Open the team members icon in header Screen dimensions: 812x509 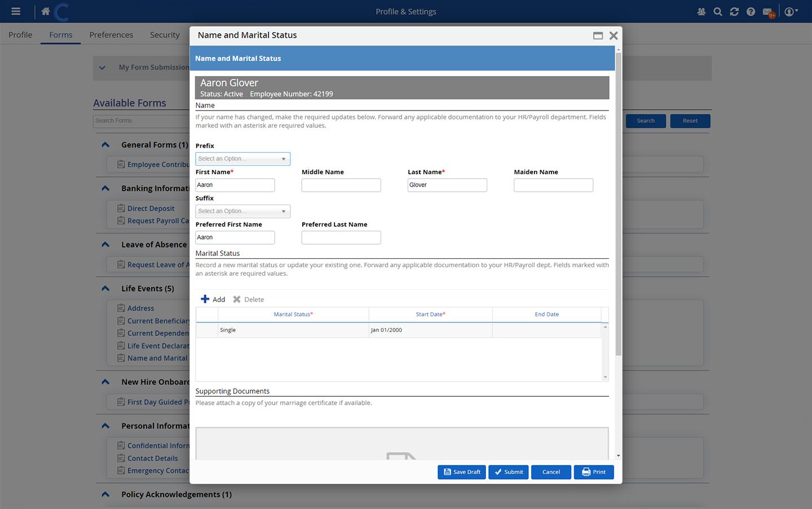[701, 11]
